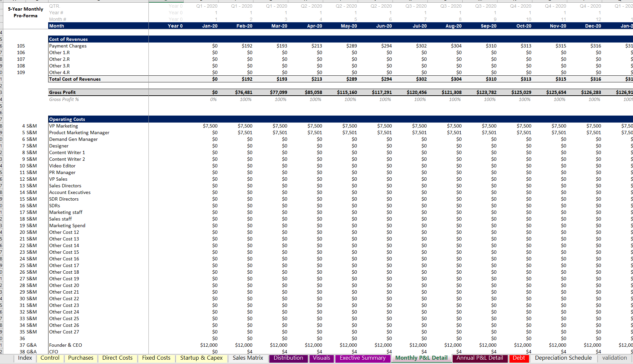The width and height of the screenshot is (633, 364).
Task: Open the Startup & Capex tab
Action: [x=201, y=358]
